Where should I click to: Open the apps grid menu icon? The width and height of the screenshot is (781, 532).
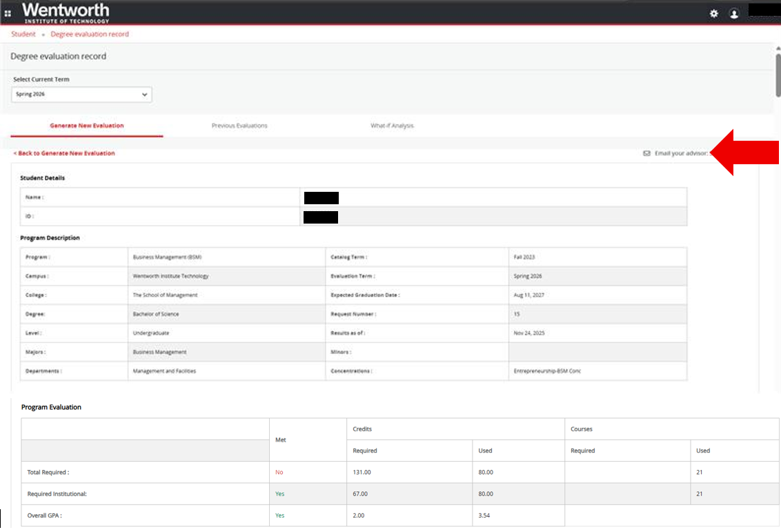pos(8,13)
